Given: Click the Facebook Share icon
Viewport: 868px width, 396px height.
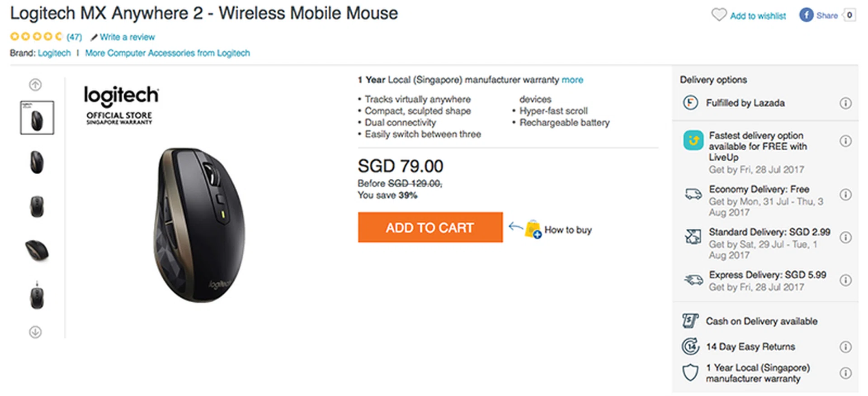Looking at the screenshot, I should tap(806, 15).
